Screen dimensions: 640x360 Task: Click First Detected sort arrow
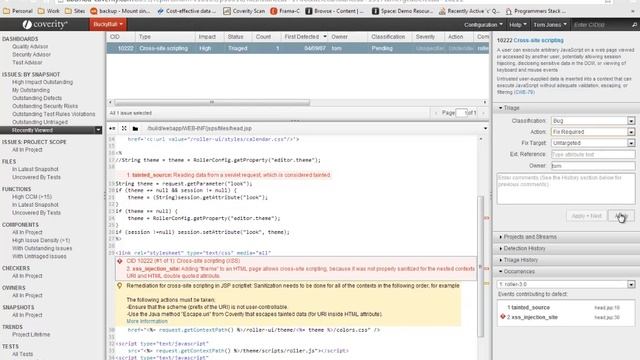pos(325,37)
